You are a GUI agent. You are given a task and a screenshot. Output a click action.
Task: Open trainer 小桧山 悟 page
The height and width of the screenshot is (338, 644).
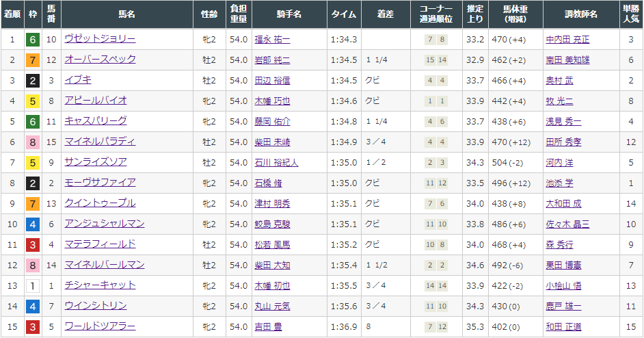click(x=563, y=286)
